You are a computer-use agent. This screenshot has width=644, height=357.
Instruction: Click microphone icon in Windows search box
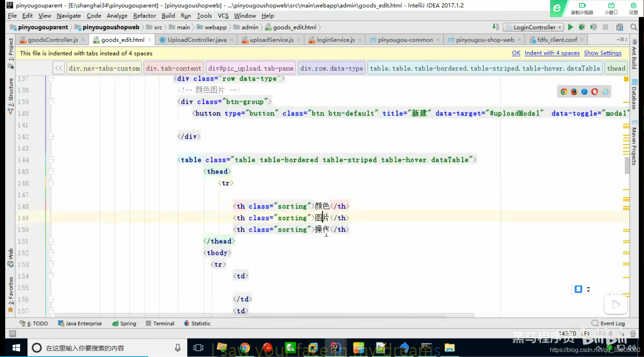pos(178,348)
